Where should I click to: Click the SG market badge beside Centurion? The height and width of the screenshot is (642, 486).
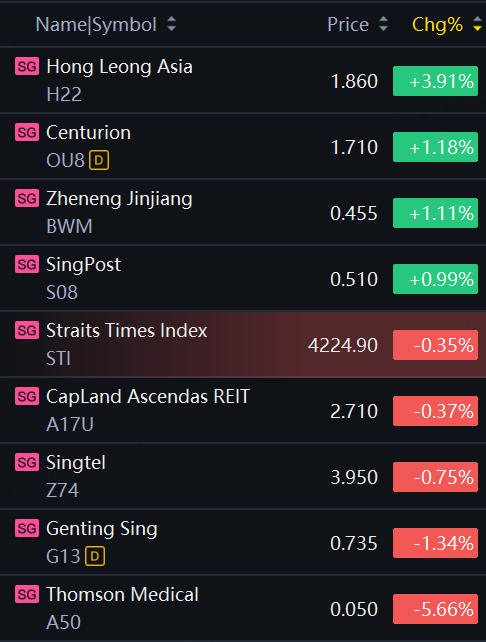27,132
